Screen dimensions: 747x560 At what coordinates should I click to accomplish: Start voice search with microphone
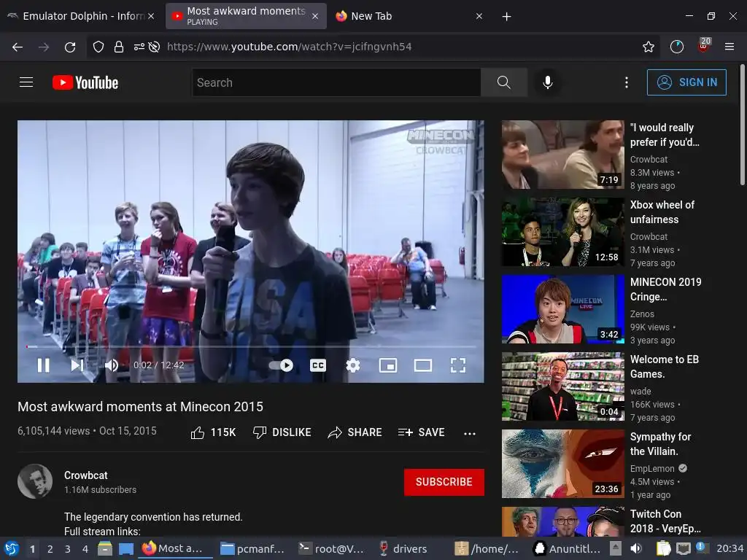point(548,82)
